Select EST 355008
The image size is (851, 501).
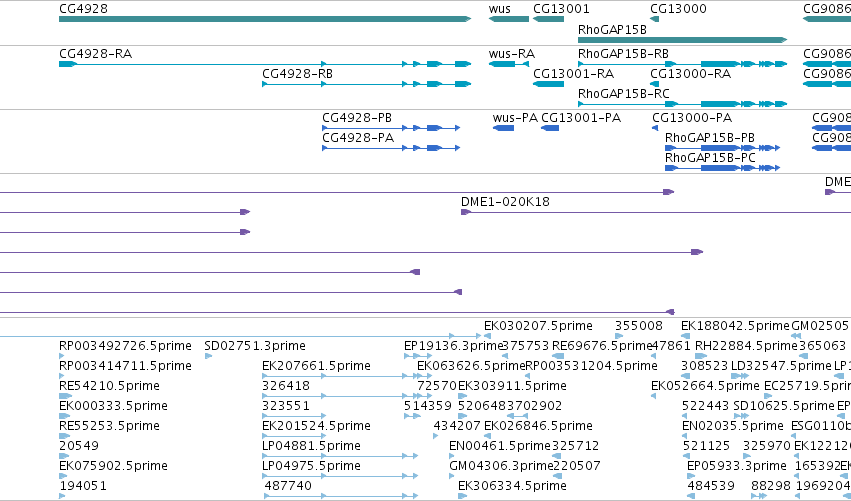click(x=639, y=326)
